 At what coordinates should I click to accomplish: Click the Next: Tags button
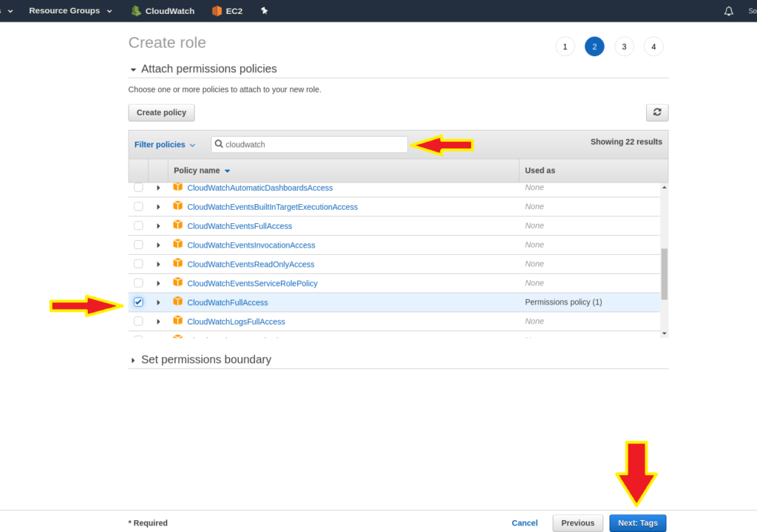[x=637, y=523]
